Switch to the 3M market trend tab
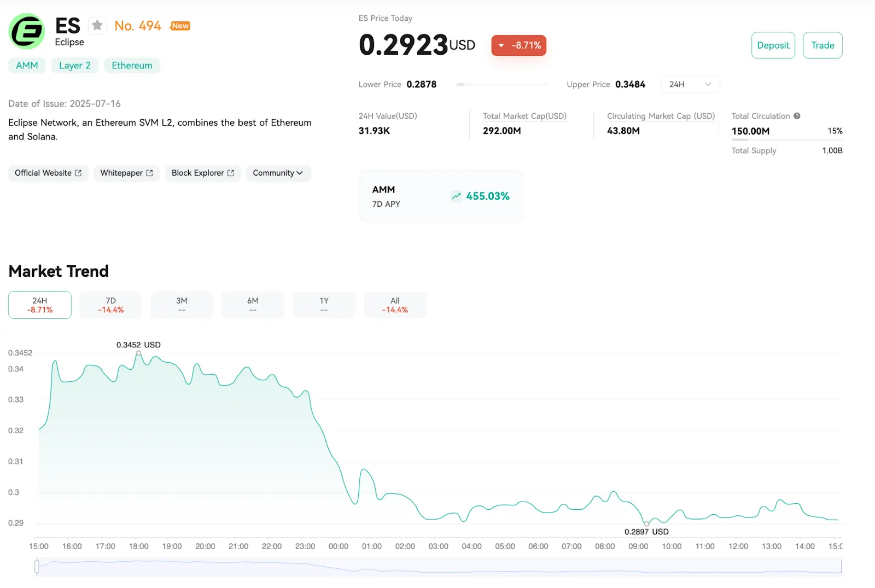Viewport: 875px width, 588px height. tap(182, 305)
